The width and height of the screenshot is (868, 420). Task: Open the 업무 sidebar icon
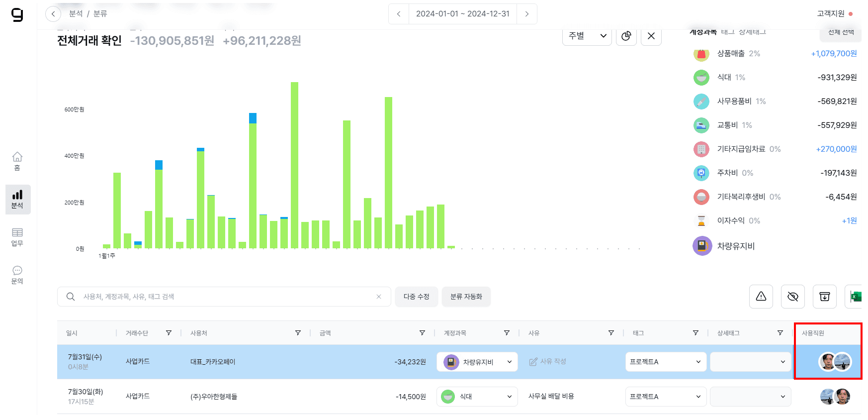point(17,237)
